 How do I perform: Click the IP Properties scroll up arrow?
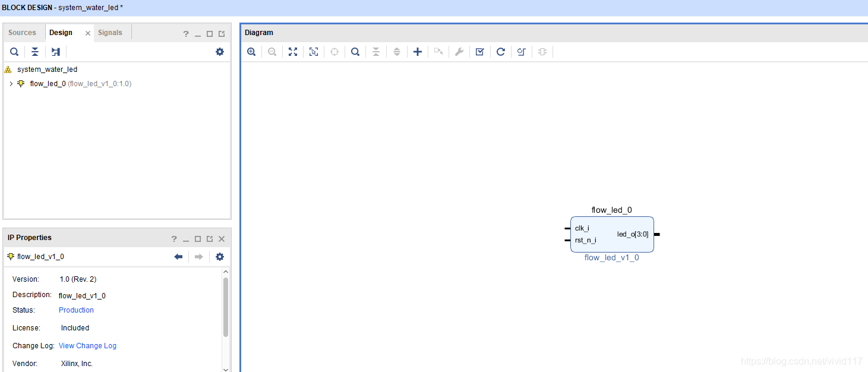tap(226, 272)
